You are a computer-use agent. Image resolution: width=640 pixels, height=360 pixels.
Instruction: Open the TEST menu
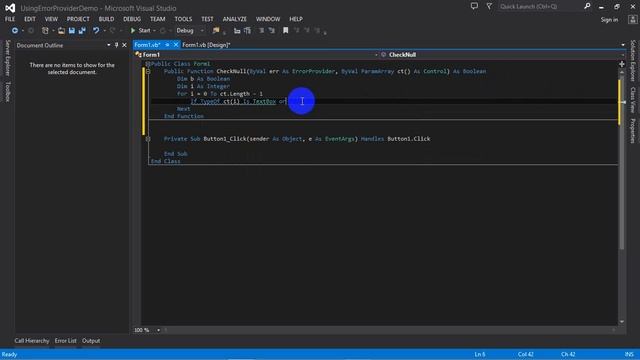click(207, 19)
